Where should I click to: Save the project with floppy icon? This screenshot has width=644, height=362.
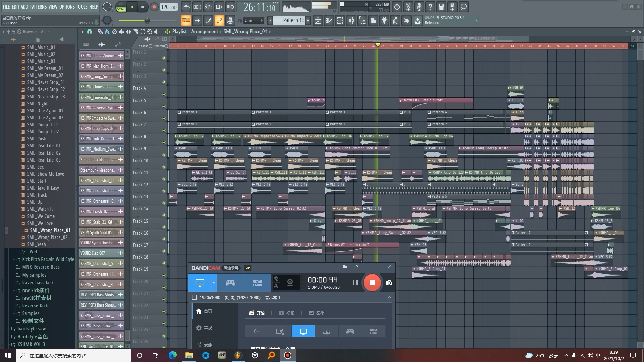click(x=441, y=7)
